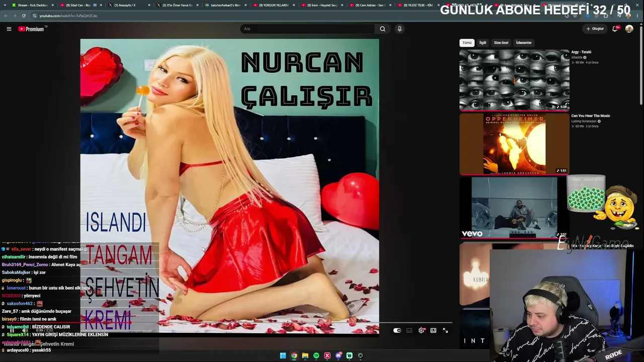The height and width of the screenshot is (362, 644).
Task: Switch to the YILDIZ TİLBE tab
Action: (418, 5)
